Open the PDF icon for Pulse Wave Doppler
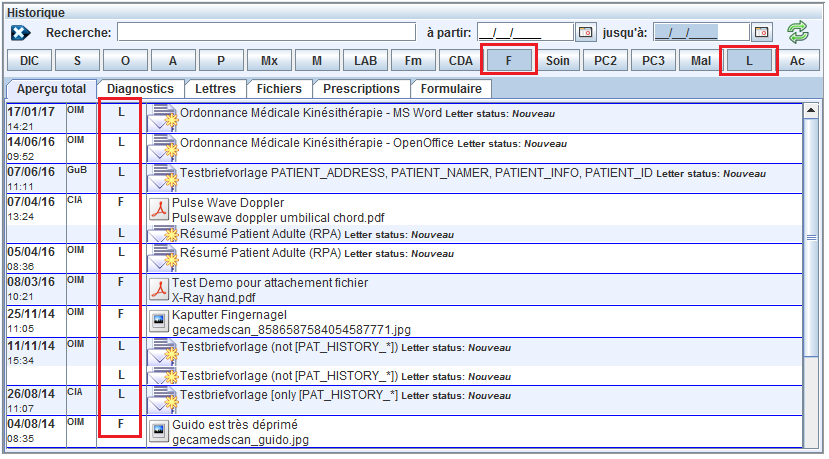 (159, 209)
